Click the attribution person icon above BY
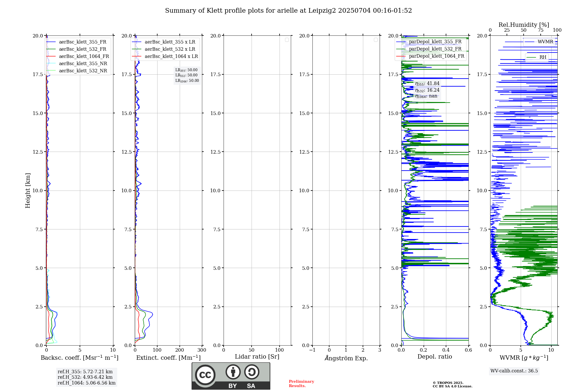 (x=233, y=372)
